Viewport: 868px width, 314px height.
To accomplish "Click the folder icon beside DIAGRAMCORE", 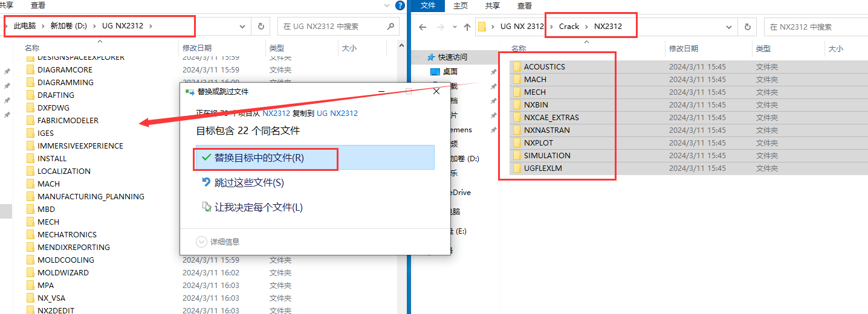I will click(x=30, y=69).
